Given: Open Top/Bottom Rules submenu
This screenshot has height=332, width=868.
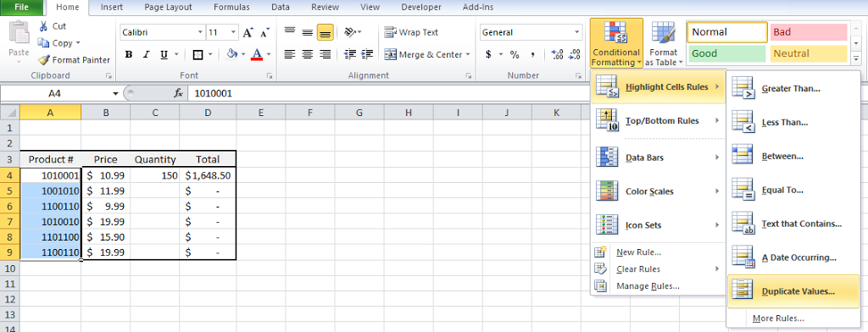Looking at the screenshot, I should [658, 120].
